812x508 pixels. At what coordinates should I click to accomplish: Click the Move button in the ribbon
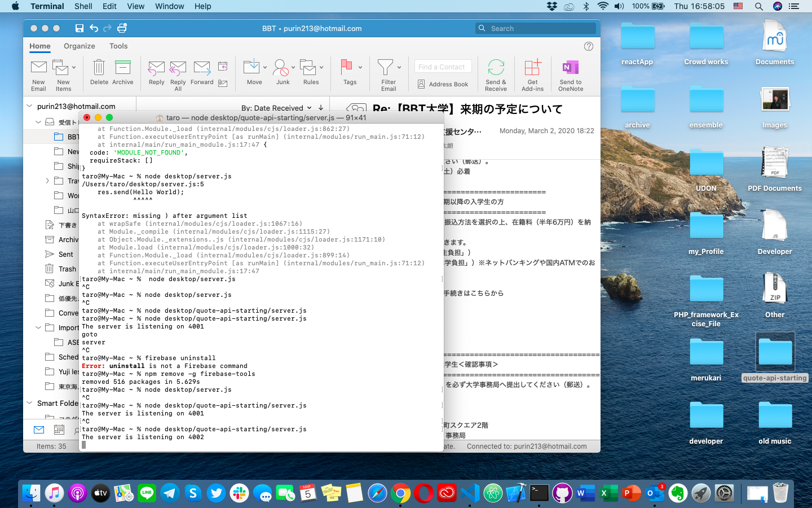[254, 72]
